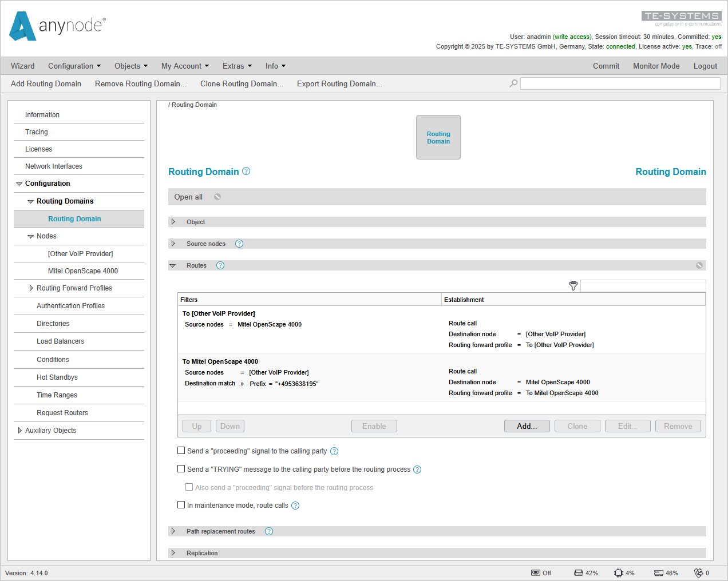Expand the Source nodes section
Screen dimensions: 728x581
[173, 243]
